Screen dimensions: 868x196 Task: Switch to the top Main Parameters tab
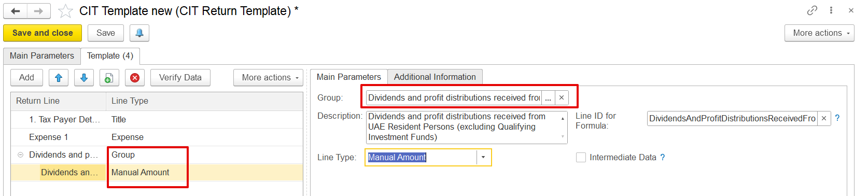point(42,55)
